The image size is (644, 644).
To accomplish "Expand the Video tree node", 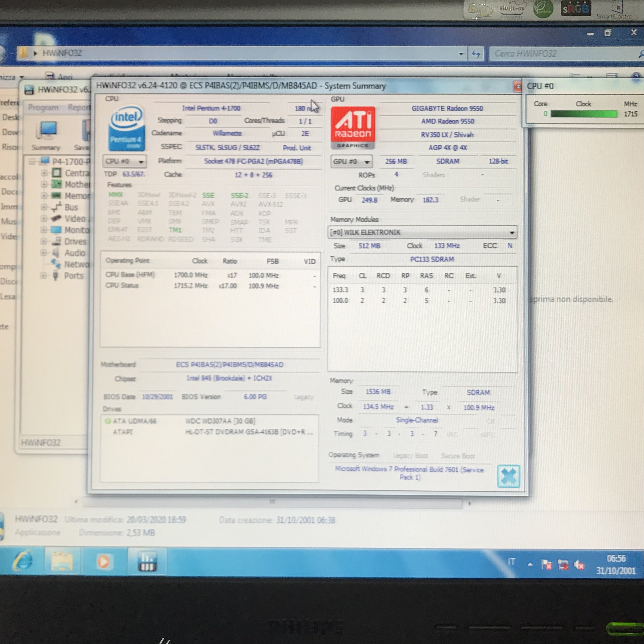I will 44,219.
